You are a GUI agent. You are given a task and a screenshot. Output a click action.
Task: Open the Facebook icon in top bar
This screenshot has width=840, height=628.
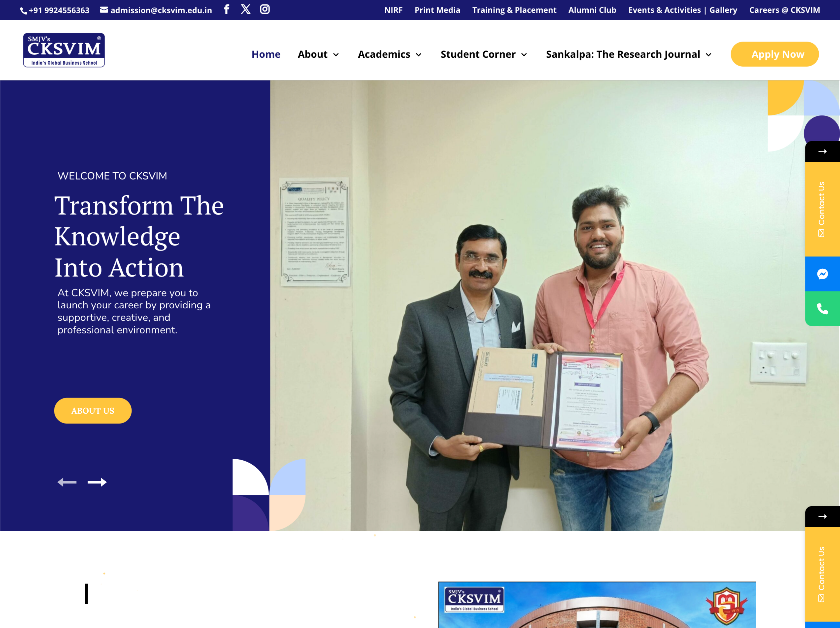(x=226, y=9)
